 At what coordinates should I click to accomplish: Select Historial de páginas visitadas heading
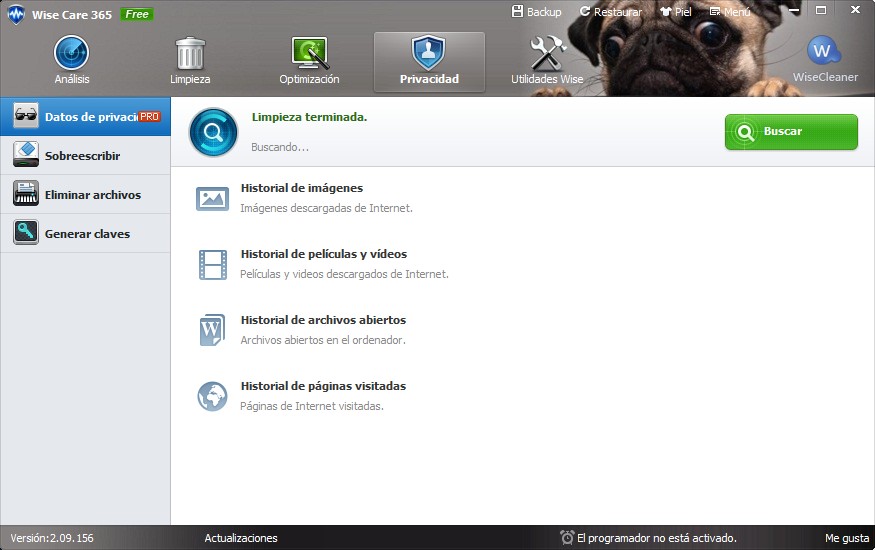(323, 385)
